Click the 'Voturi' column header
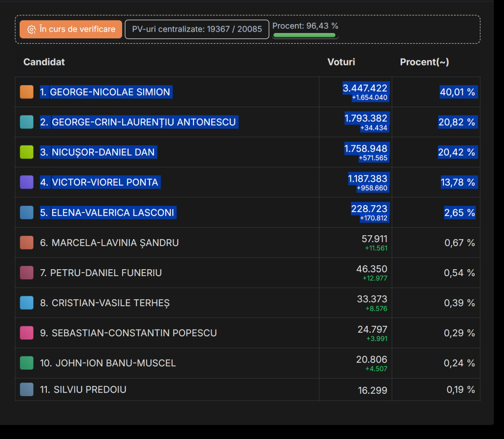 click(341, 62)
